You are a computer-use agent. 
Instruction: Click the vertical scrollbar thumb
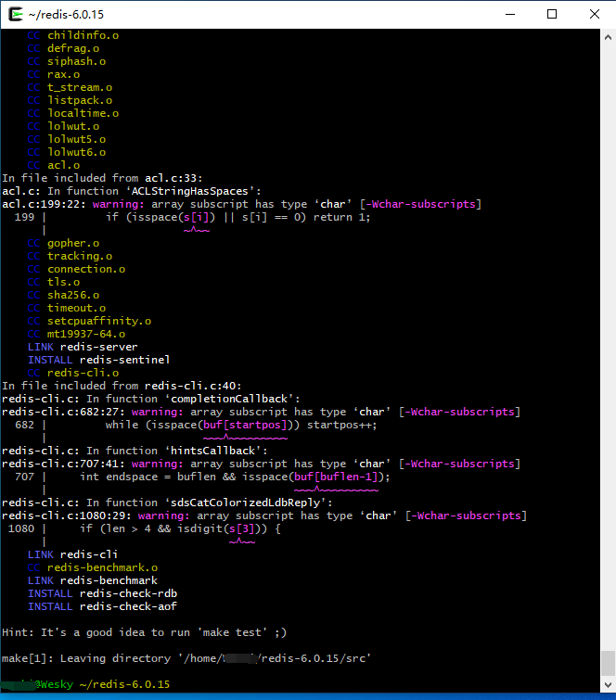(x=608, y=664)
